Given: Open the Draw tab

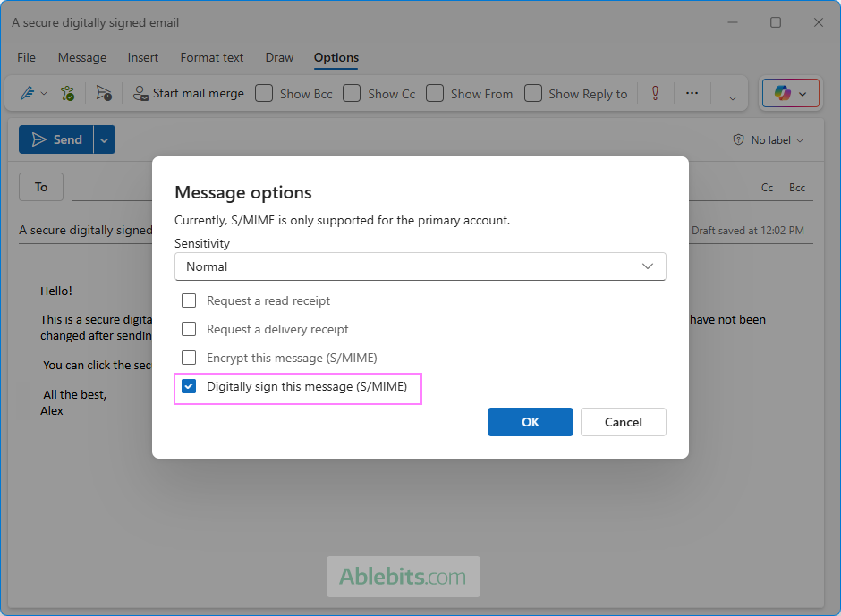Looking at the screenshot, I should click(278, 57).
